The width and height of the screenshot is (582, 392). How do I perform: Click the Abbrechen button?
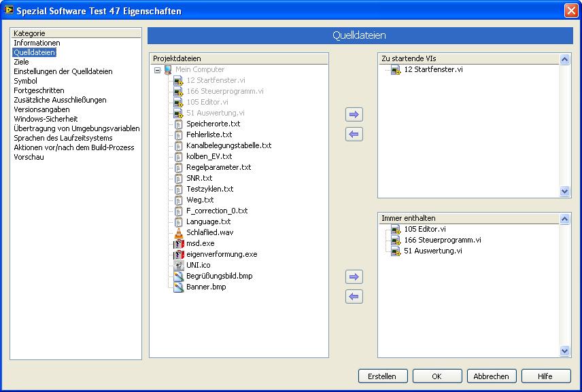492,376
